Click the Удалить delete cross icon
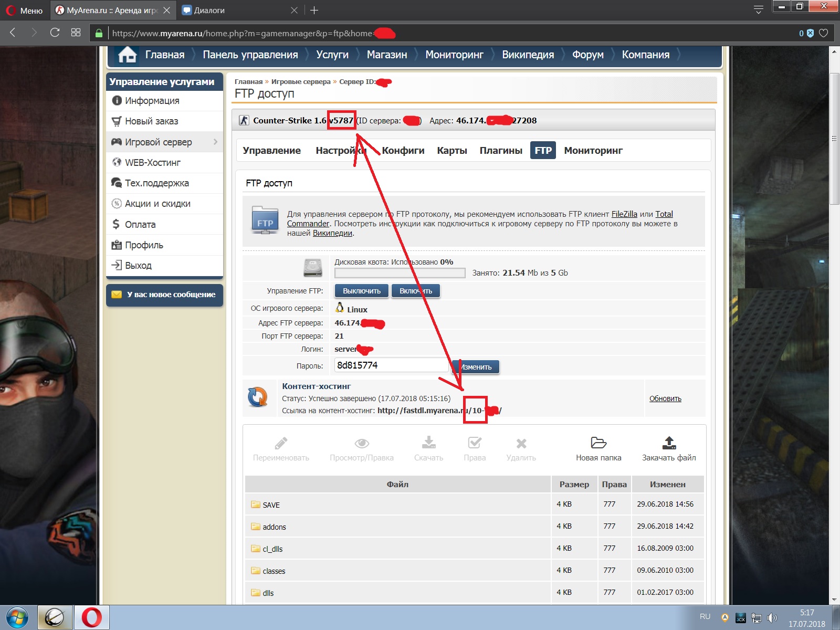Screen dimensions: 840x630 (521, 444)
